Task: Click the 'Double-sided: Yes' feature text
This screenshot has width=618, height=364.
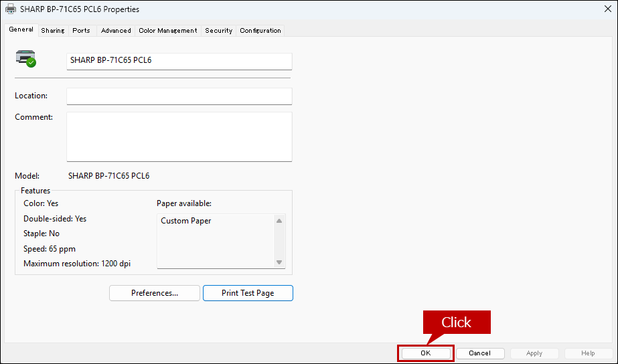Action: (x=55, y=219)
